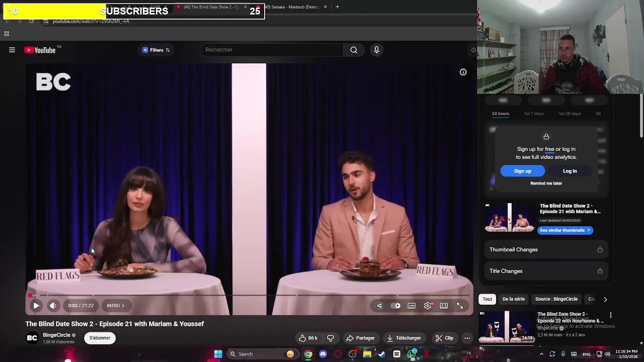Play the Blind Date Show video
The height and width of the screenshot is (362, 644).
[x=36, y=305]
